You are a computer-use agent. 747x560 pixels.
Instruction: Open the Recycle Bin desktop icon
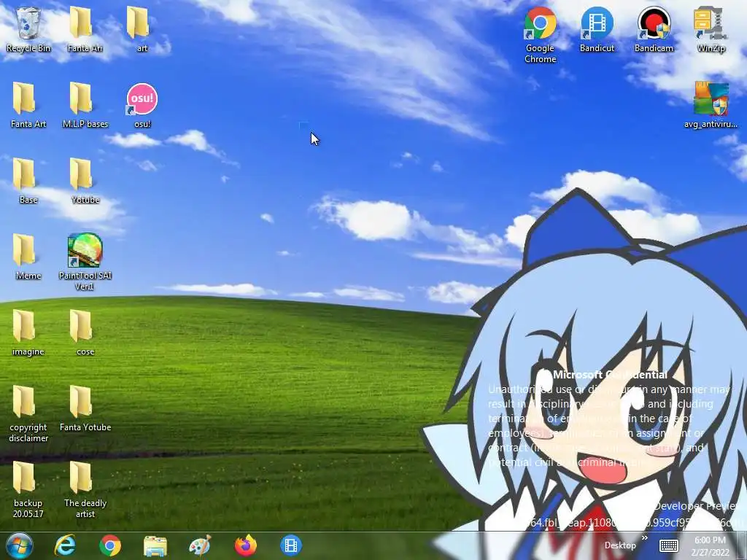(x=28, y=28)
